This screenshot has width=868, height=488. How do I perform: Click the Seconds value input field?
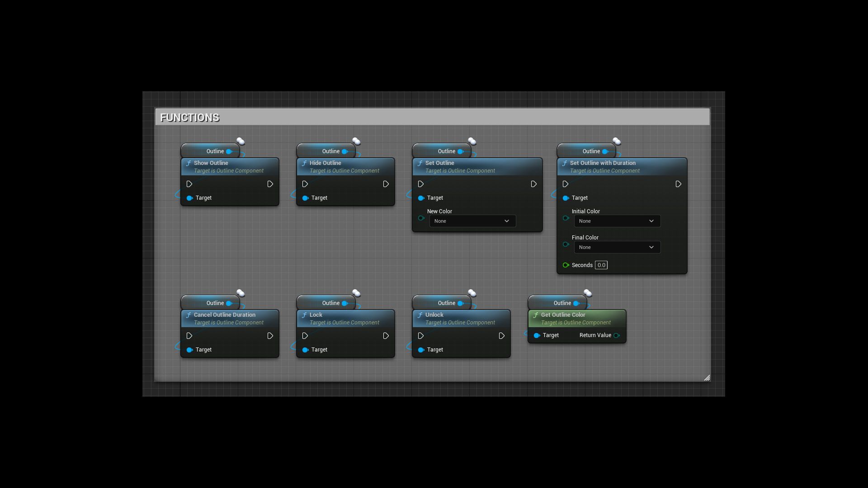pyautogui.click(x=601, y=265)
